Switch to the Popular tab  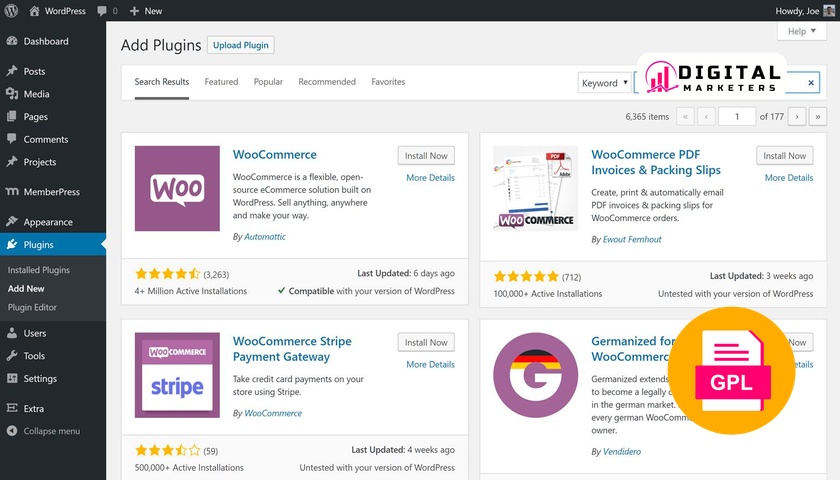tap(268, 81)
